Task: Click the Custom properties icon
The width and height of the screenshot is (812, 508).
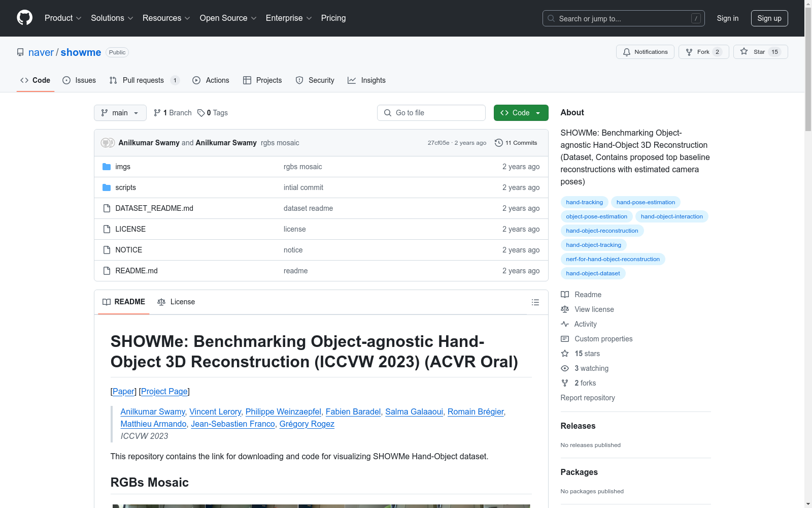Action: pos(565,339)
